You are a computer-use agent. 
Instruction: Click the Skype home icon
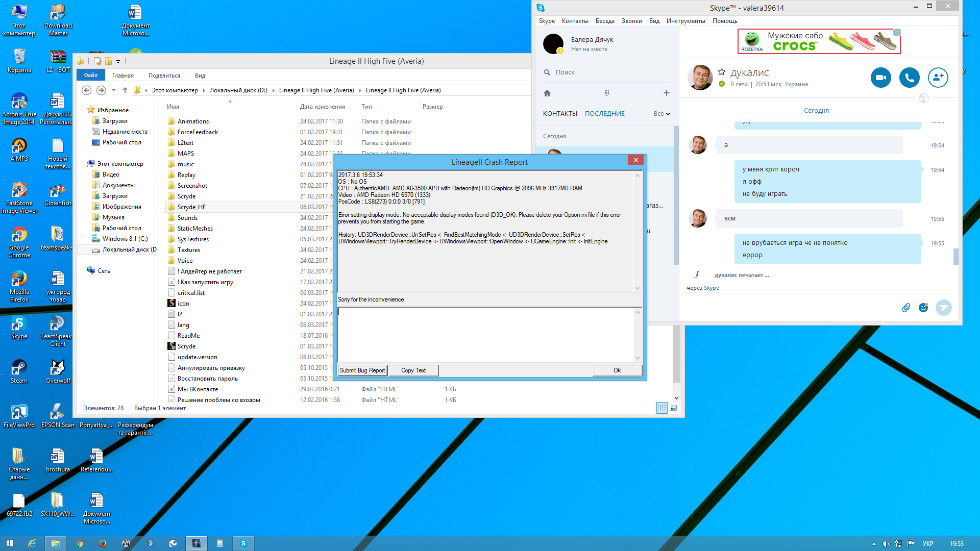(x=547, y=93)
